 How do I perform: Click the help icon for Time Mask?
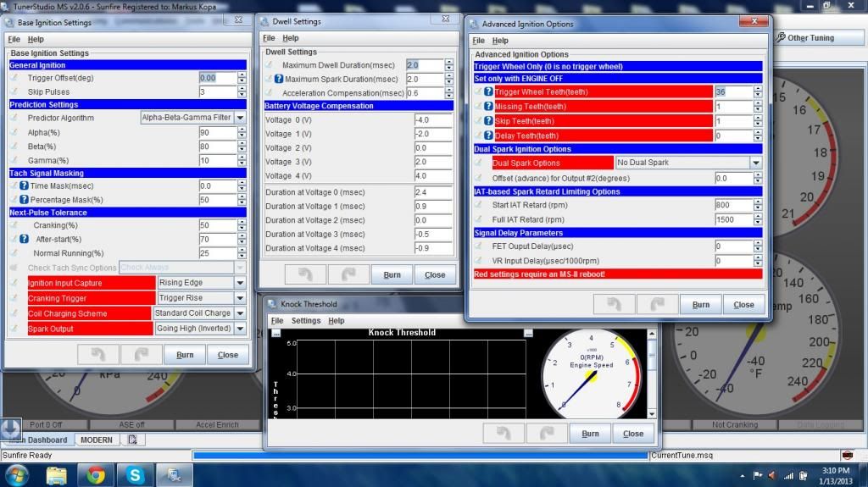click(25, 185)
